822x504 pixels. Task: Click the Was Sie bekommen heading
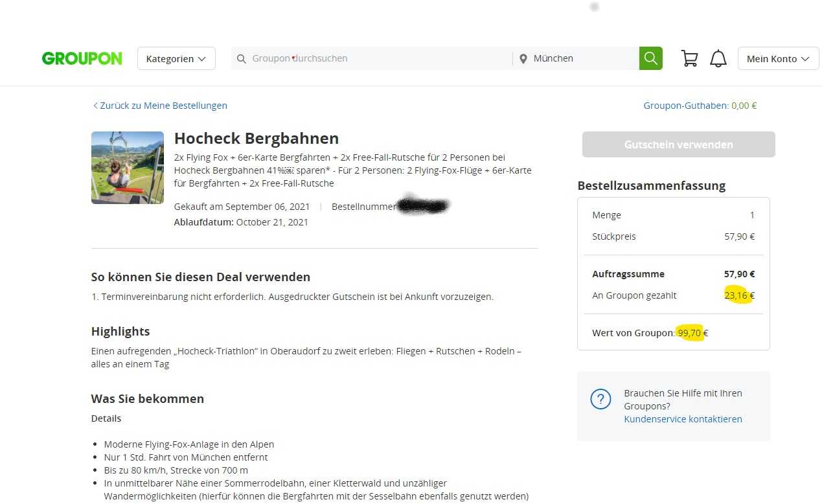coord(148,399)
